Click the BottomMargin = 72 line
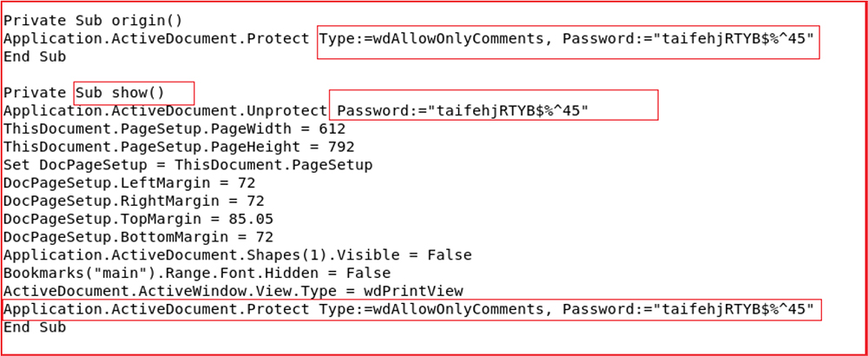868x356 pixels. (x=138, y=237)
